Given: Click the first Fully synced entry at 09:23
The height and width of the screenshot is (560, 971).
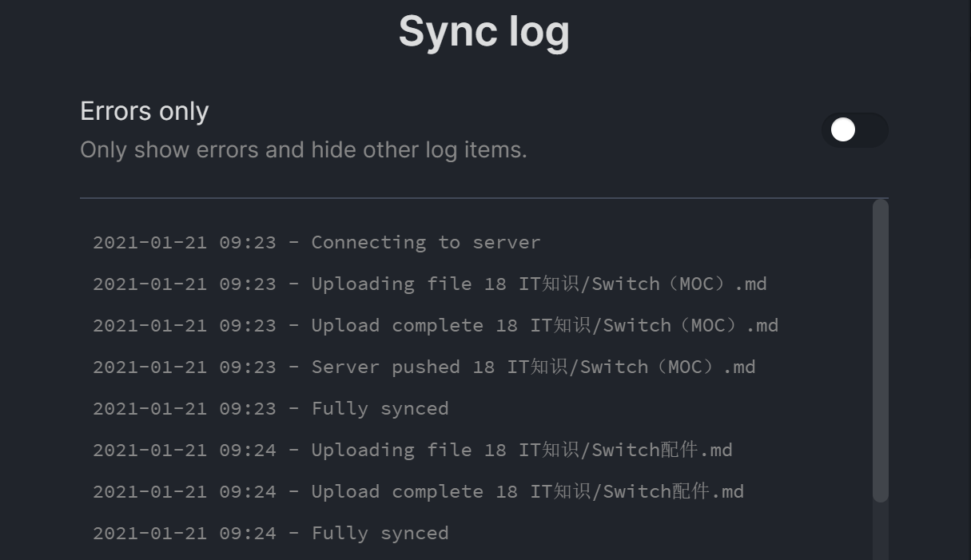Looking at the screenshot, I should 271,408.
